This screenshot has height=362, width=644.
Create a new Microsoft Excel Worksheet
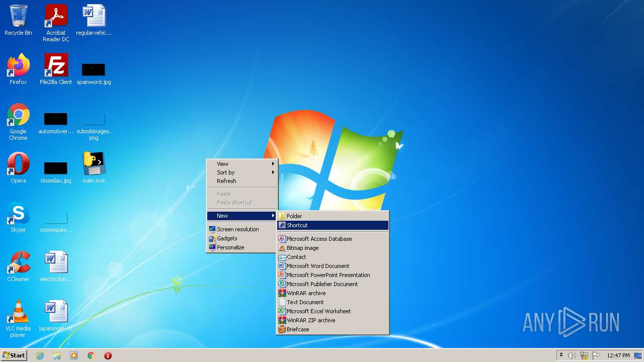pyautogui.click(x=333, y=311)
